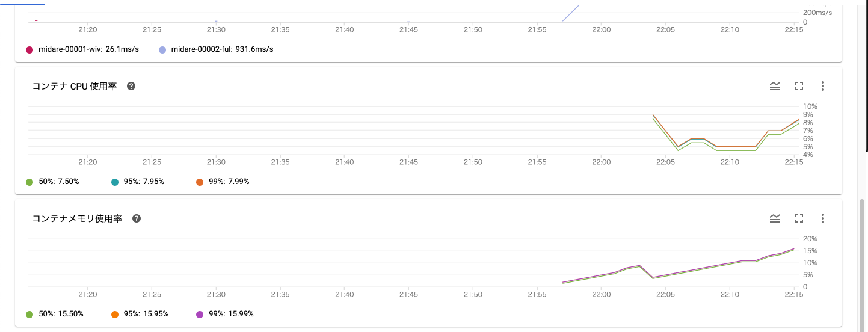Open more options menu for the CPU chart
The width and height of the screenshot is (868, 332).
tap(823, 86)
